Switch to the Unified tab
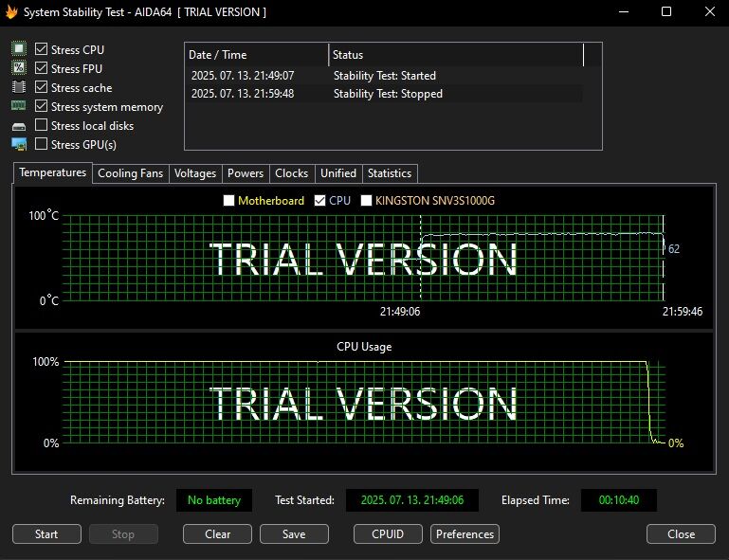The height and width of the screenshot is (560, 729). [338, 173]
